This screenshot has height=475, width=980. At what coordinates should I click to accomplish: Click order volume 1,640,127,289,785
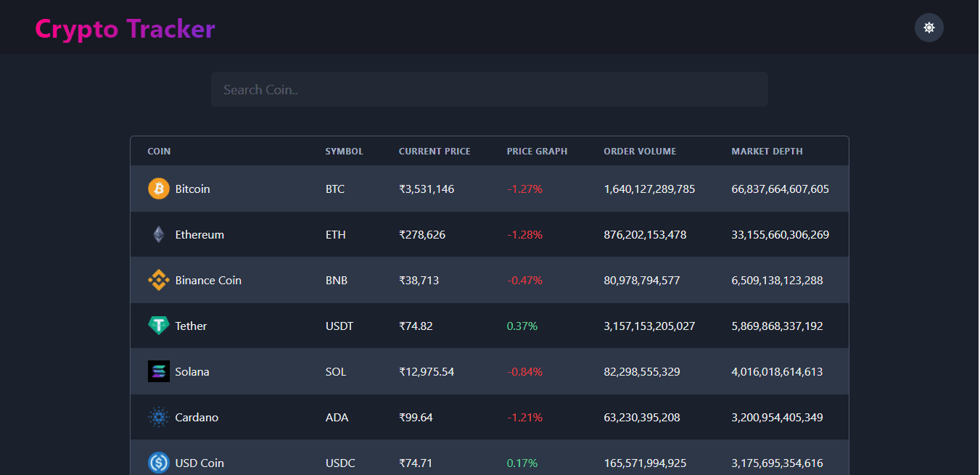(x=649, y=189)
